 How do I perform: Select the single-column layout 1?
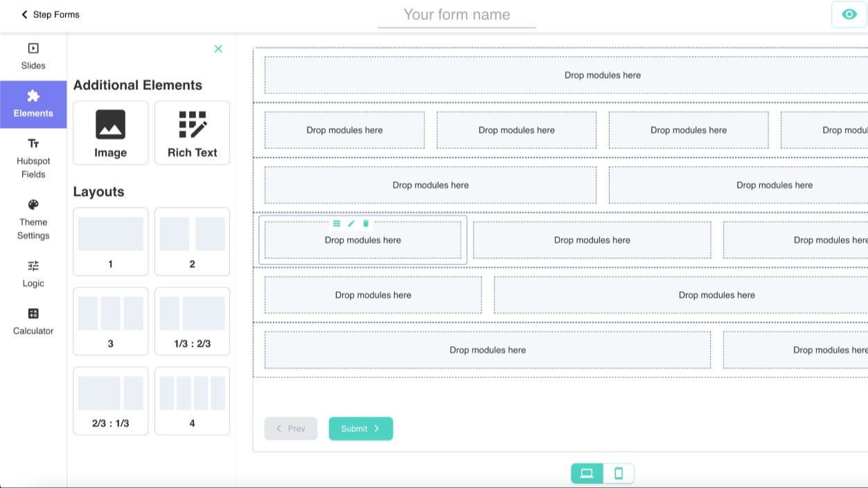pos(110,241)
